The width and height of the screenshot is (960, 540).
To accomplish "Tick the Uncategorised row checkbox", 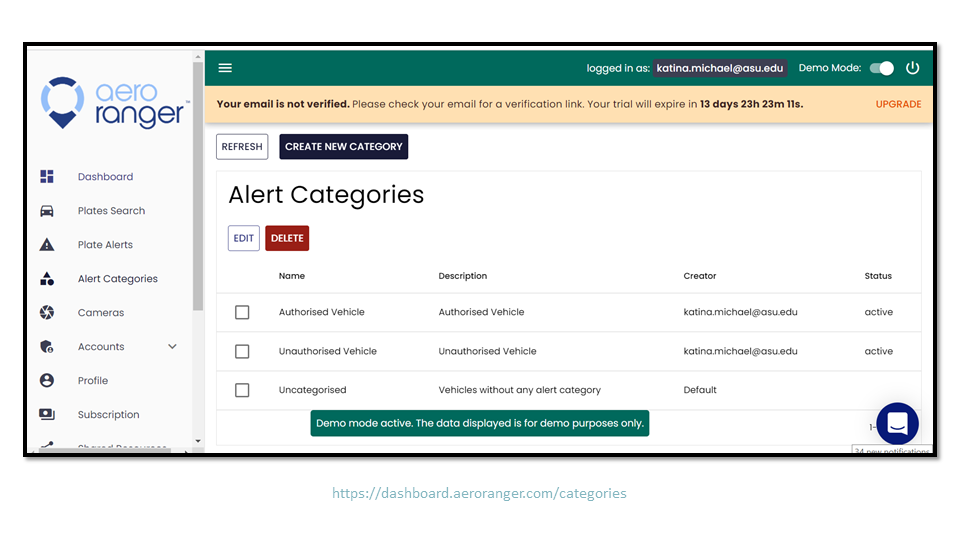I will pyautogui.click(x=242, y=390).
